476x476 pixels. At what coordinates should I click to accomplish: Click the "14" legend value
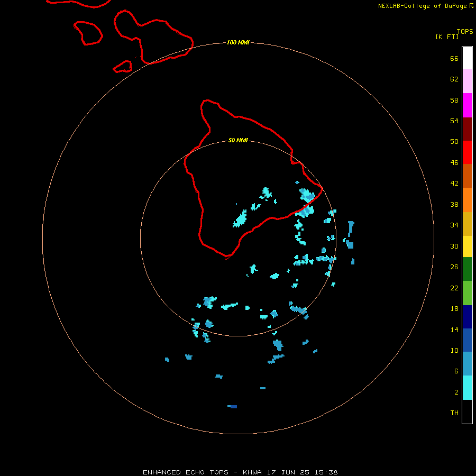pos(454,329)
